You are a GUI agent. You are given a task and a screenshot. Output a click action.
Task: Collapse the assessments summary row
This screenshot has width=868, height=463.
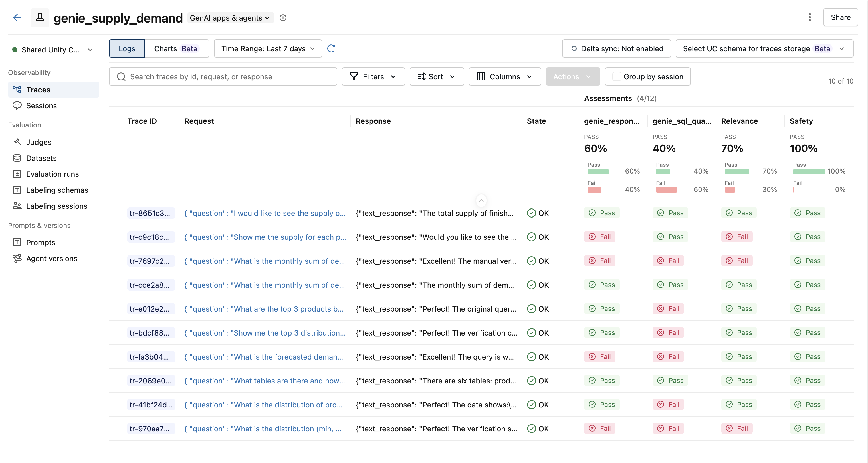(481, 200)
